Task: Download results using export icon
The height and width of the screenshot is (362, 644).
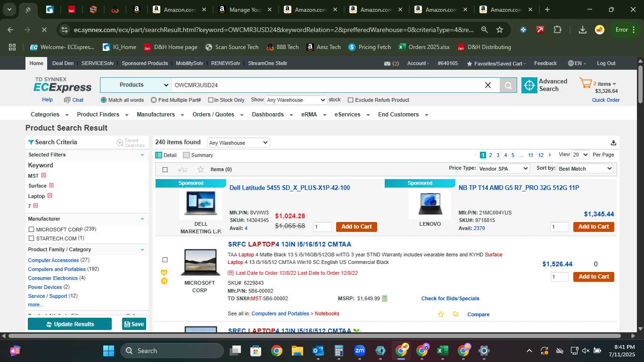Action: [613, 143]
